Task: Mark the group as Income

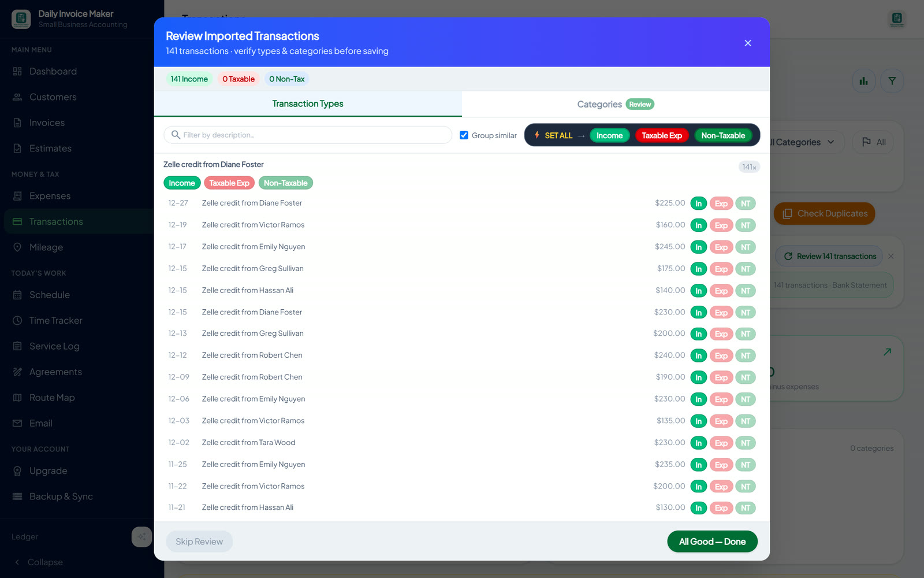Action: click(x=182, y=183)
